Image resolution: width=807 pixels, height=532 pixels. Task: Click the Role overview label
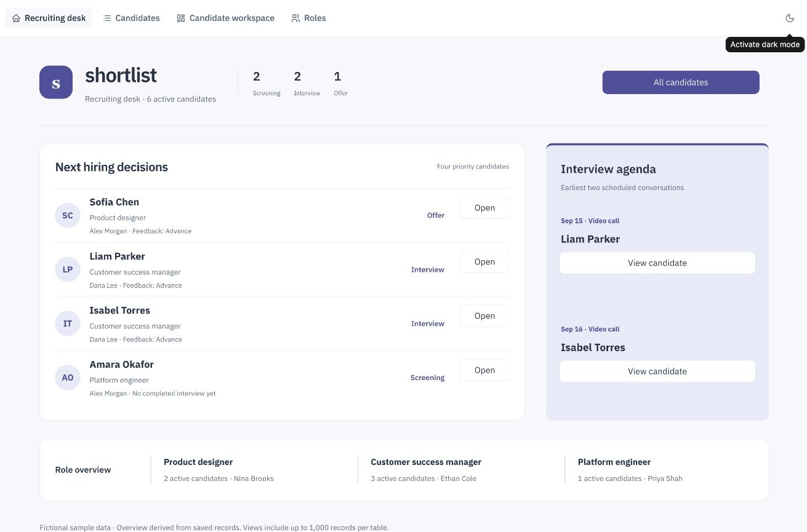point(83,470)
